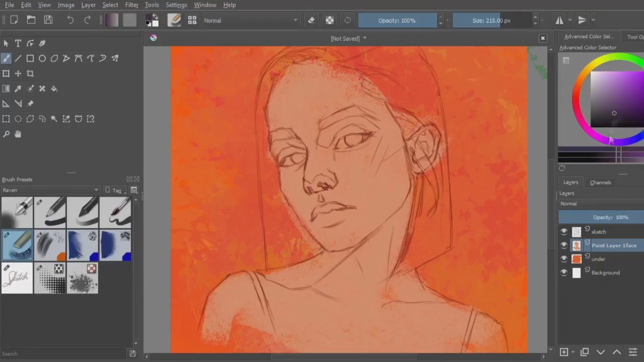Viewport: 644px width, 362px height.
Task: Select the Pan hand tool
Action: 18,134
